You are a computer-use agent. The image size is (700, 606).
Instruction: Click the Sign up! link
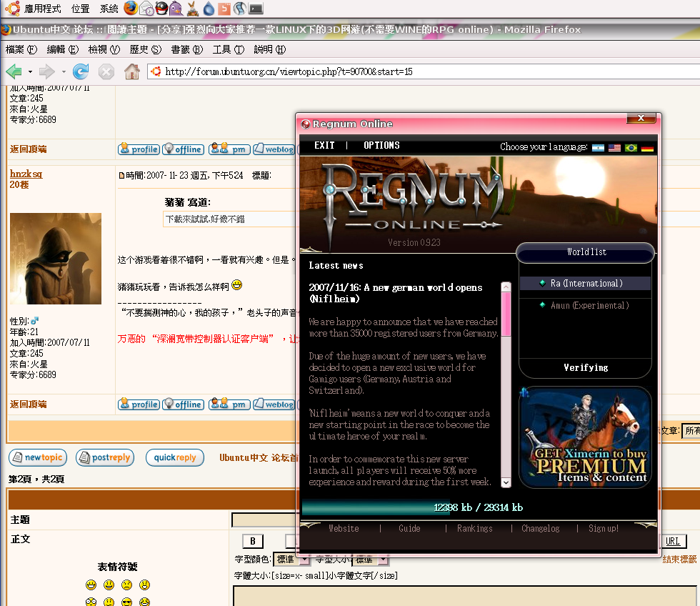click(604, 528)
